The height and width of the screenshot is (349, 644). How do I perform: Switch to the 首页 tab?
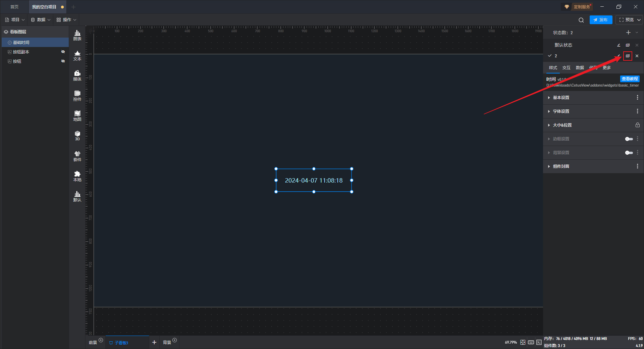14,7
